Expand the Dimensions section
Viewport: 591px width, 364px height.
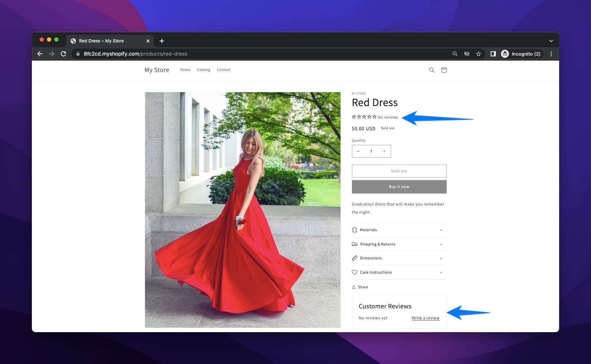coord(399,258)
